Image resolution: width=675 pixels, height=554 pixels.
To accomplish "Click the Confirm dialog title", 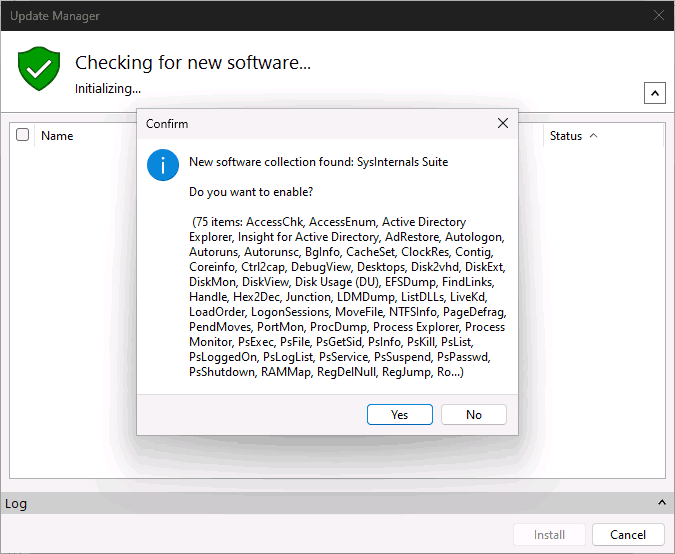I will [x=167, y=124].
